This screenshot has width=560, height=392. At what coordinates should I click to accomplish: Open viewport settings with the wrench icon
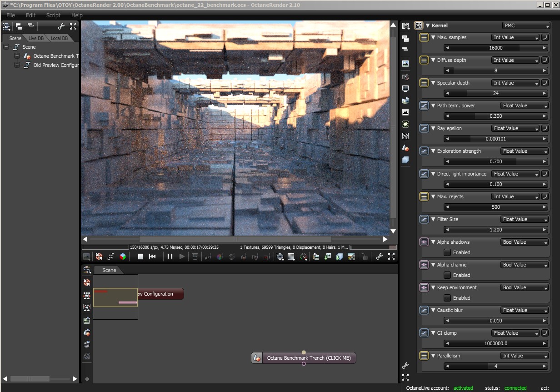pyautogui.click(x=380, y=256)
